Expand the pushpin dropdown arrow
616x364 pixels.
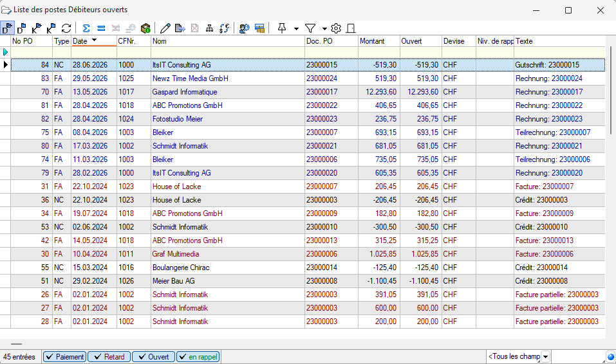click(x=296, y=28)
